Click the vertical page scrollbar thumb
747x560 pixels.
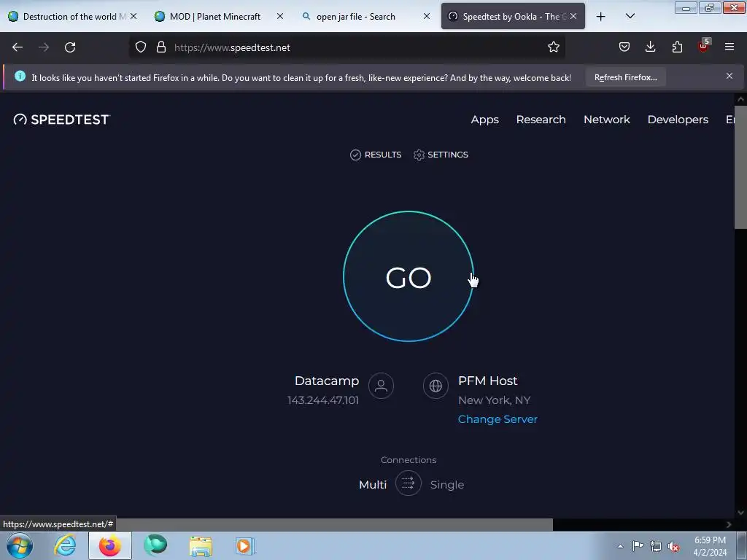[740, 168]
